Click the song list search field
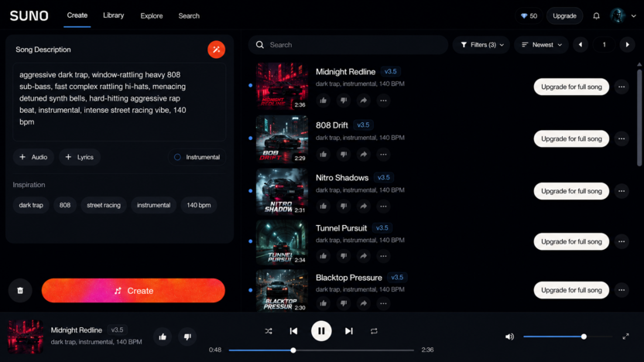The image size is (644, 362). point(348,45)
